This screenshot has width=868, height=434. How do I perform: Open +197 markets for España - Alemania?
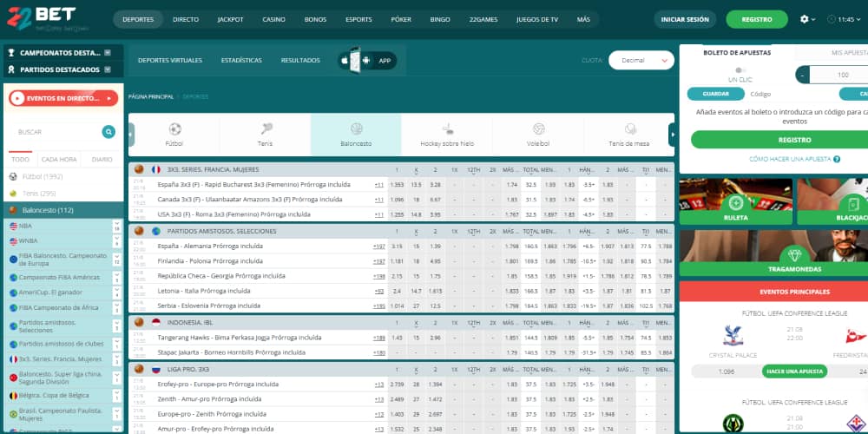click(x=379, y=247)
